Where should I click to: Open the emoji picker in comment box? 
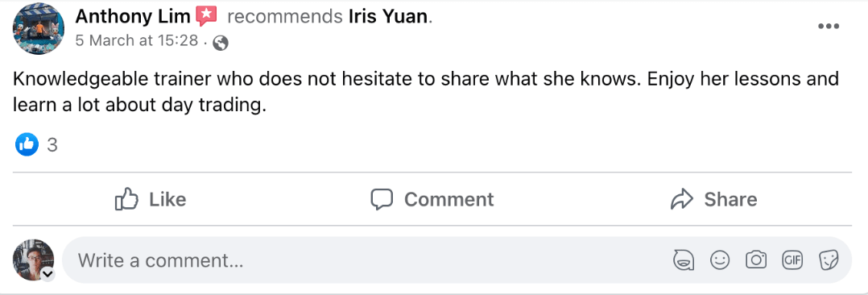(720, 260)
